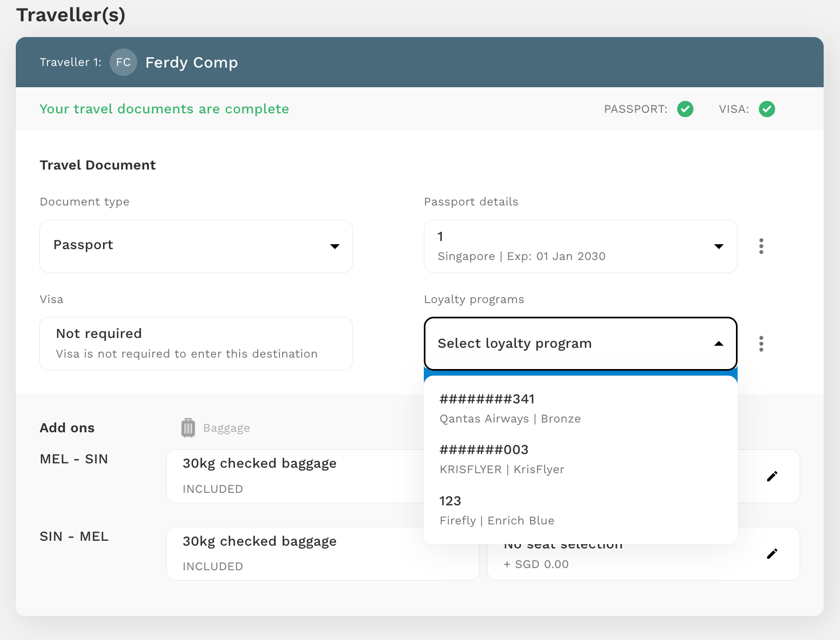Click the baggage suitcase icon
840x640 pixels.
point(188,428)
